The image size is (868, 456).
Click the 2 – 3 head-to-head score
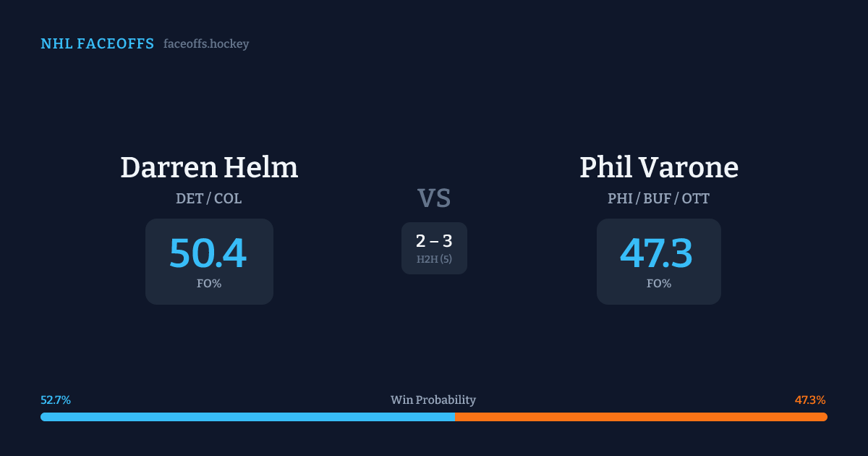434,241
